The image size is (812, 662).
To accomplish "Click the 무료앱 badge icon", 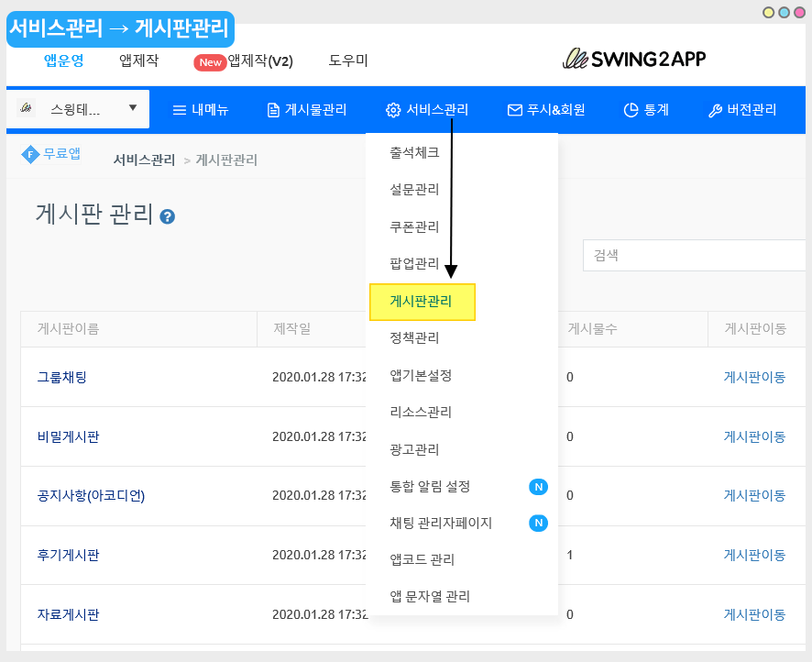I will pos(30,154).
